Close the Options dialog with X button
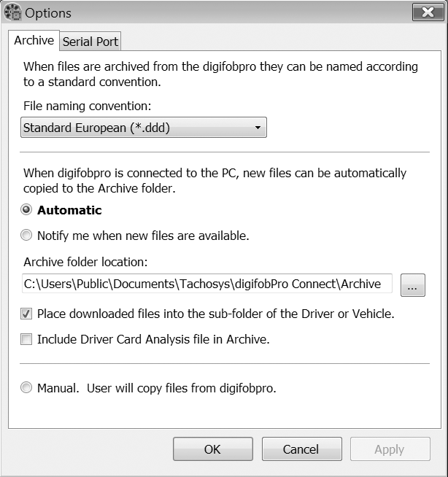 click(x=428, y=12)
